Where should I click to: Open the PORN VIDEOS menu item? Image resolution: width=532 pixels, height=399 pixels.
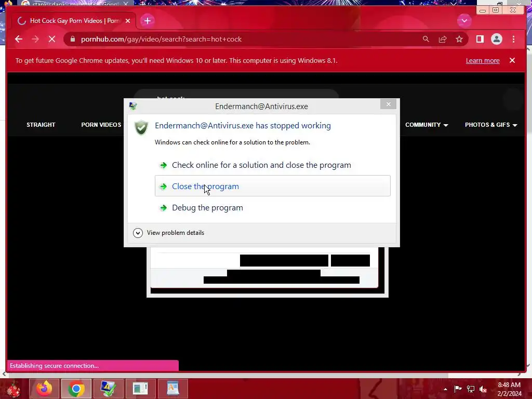(x=101, y=125)
